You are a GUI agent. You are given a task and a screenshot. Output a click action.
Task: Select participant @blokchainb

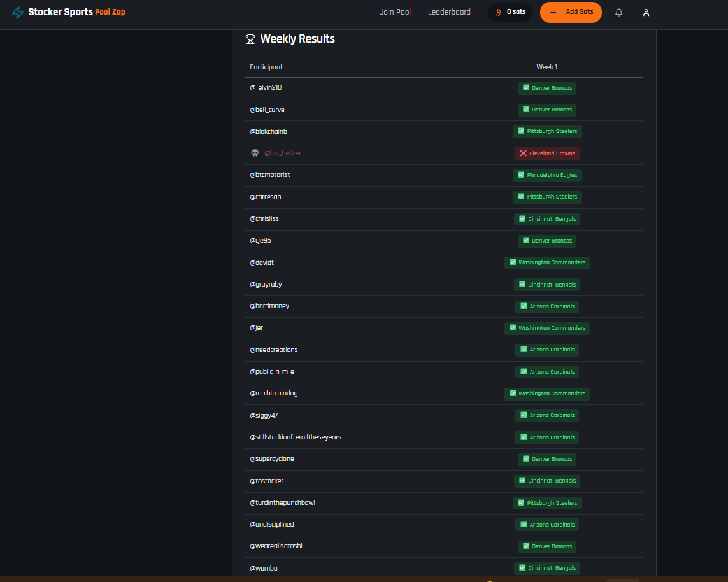[x=268, y=132]
